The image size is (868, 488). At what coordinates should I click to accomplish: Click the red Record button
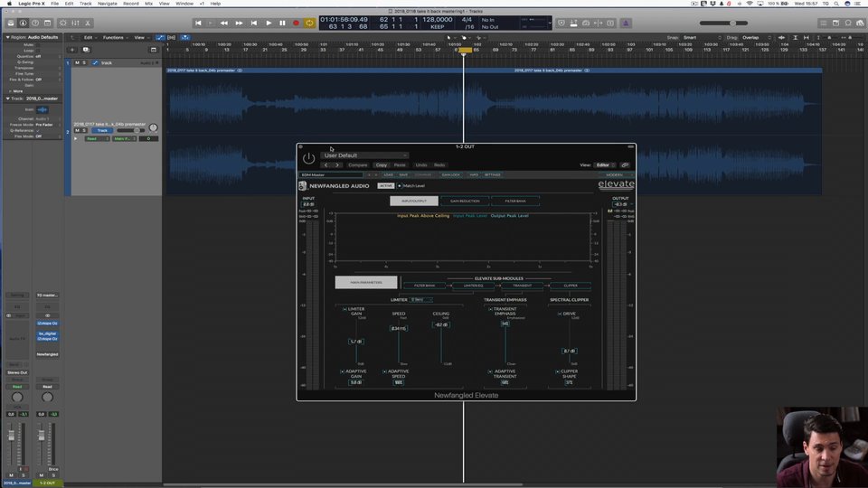(297, 23)
